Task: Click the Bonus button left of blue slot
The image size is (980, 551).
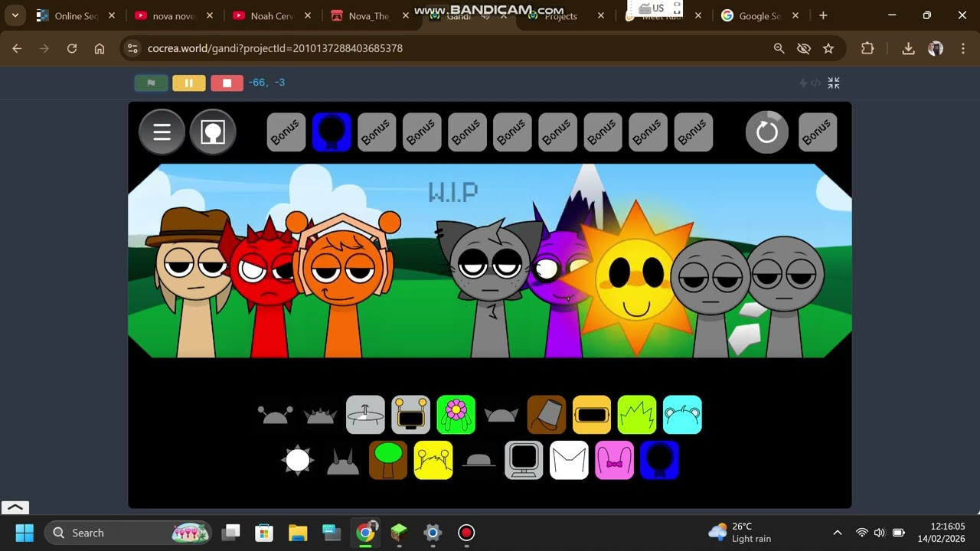Action: 286,132
